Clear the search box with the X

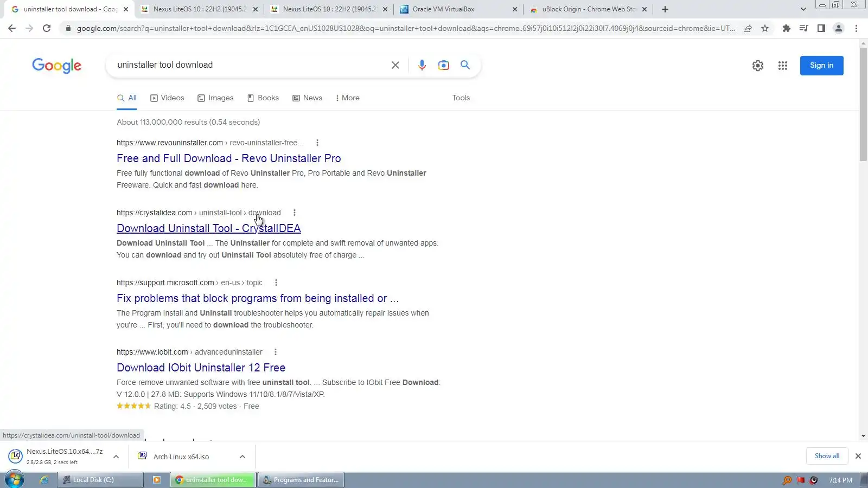click(395, 65)
